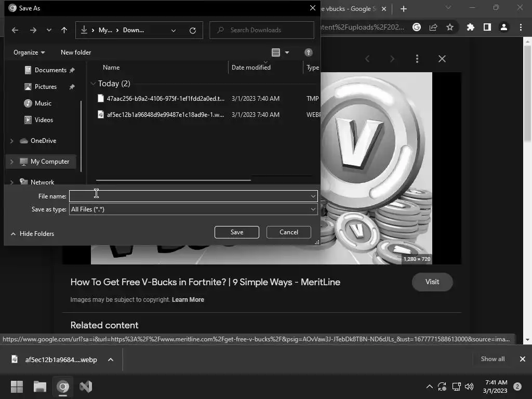Viewport: 532px width, 399px height.
Task: Open Chrome profile icon
Action: [x=504, y=27]
